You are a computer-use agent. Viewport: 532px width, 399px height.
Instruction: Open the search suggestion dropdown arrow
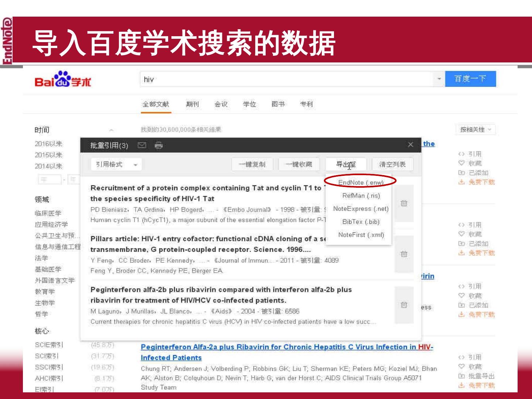pos(439,79)
